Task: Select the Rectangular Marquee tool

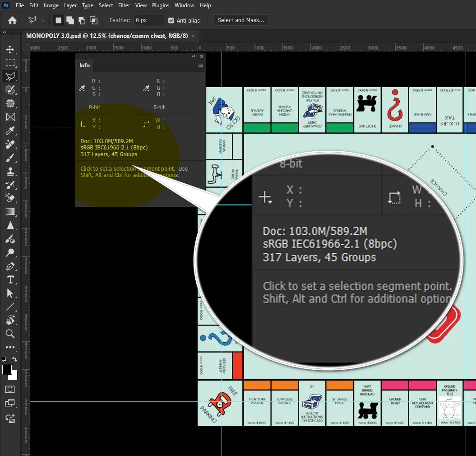Action: (x=10, y=63)
